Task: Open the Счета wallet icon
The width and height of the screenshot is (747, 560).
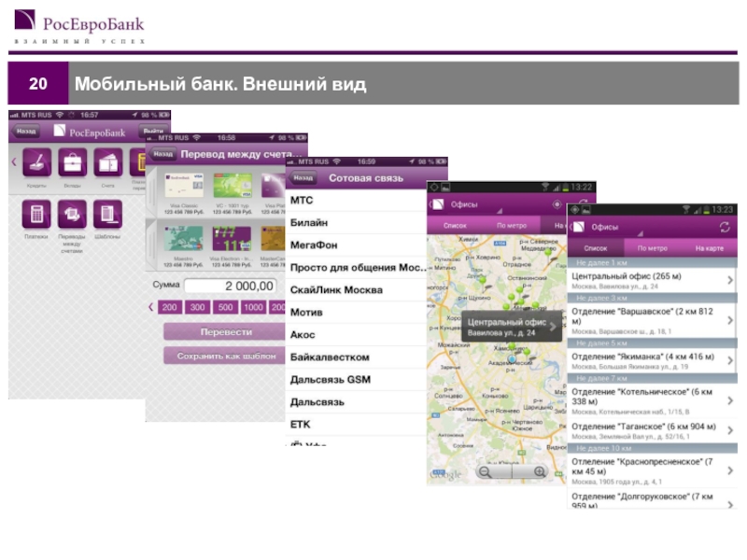Action: 108,162
